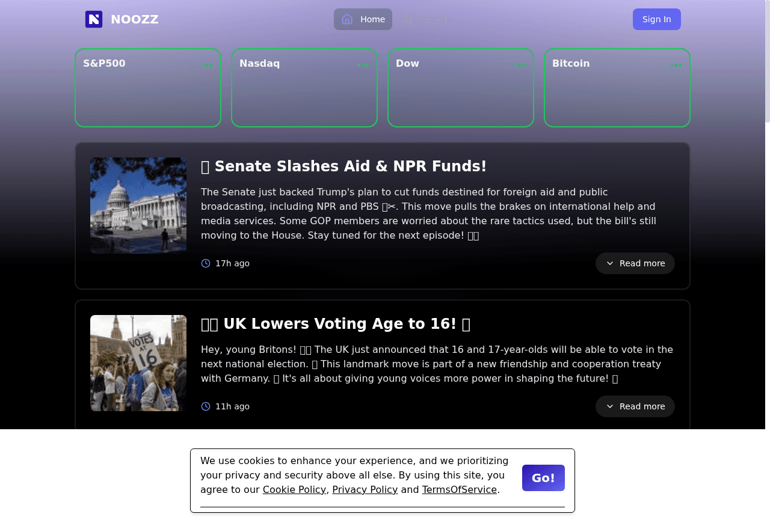Click the loading dots on Bitcoin card
Viewport: 770px width, 532px height.
676,65
